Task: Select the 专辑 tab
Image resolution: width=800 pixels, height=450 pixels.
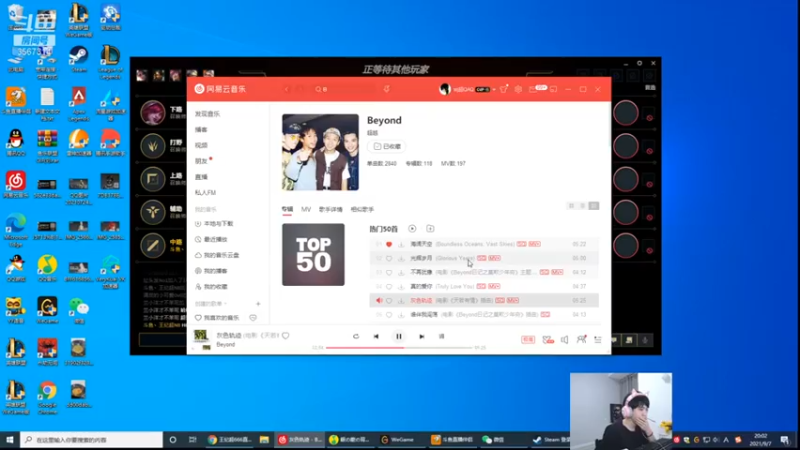Action: [287, 209]
